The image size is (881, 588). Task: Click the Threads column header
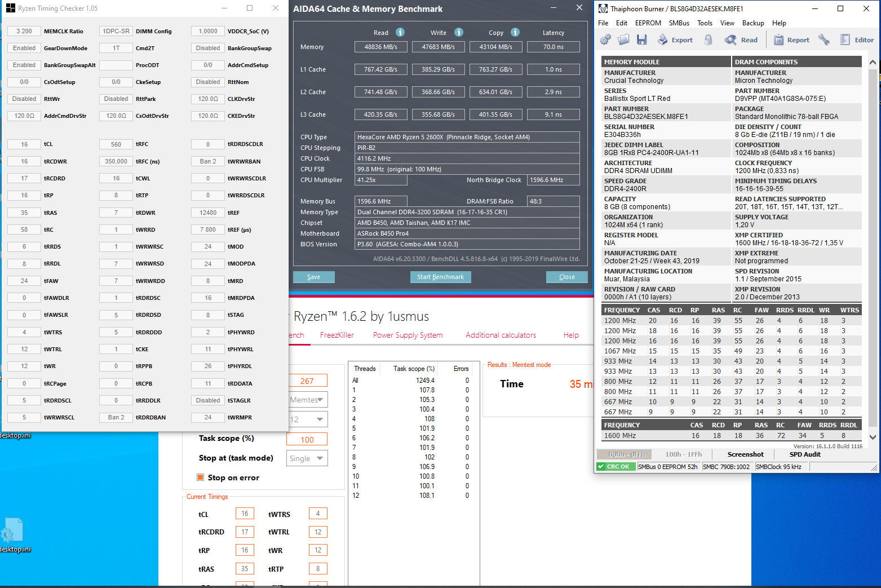point(365,369)
